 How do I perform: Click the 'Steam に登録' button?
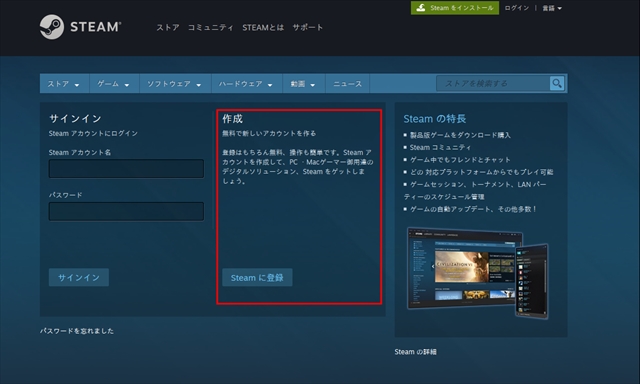[257, 277]
